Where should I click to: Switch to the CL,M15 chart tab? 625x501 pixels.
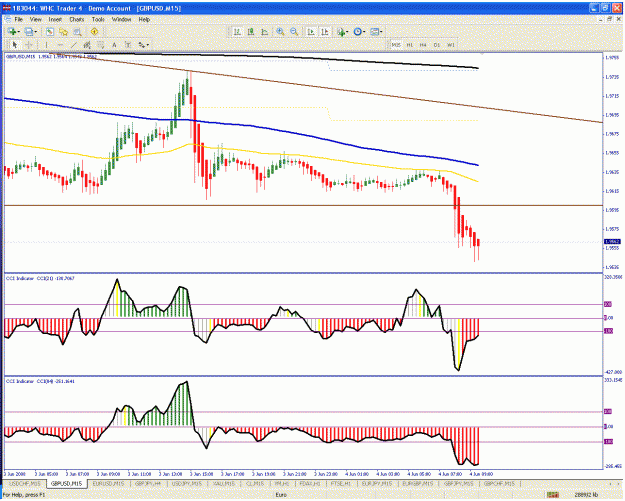click(255, 483)
